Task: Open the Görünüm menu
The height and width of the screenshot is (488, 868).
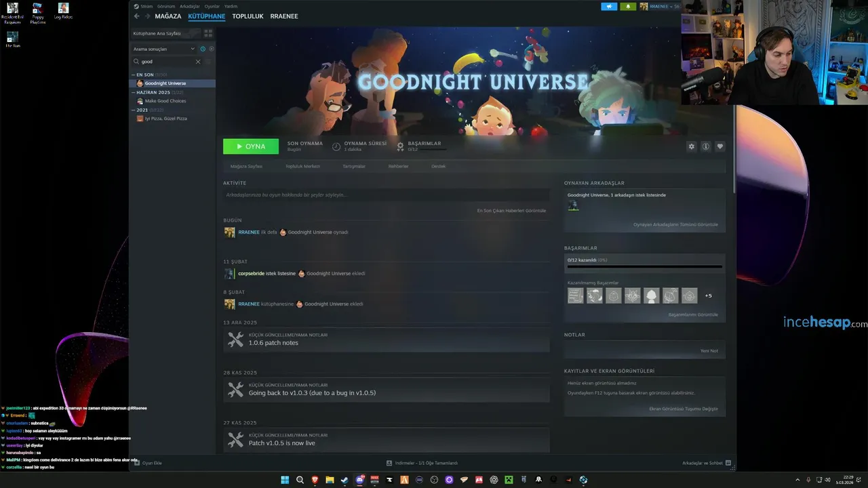Action: pos(166,6)
